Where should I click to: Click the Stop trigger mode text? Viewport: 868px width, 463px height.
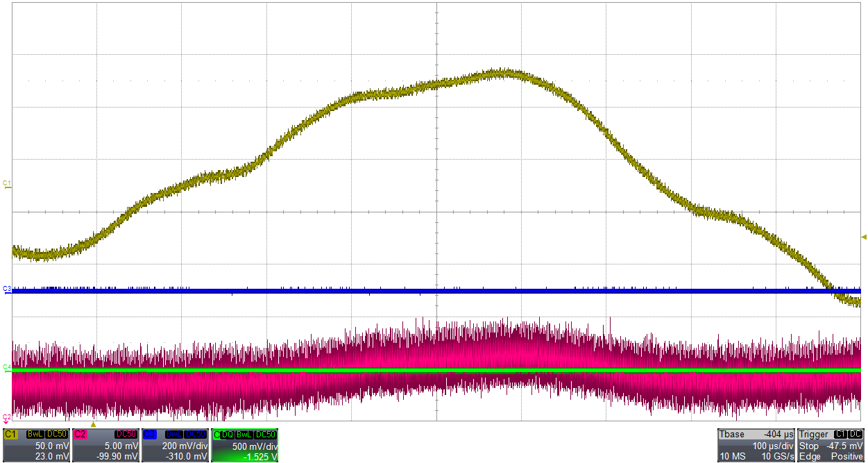point(809,446)
